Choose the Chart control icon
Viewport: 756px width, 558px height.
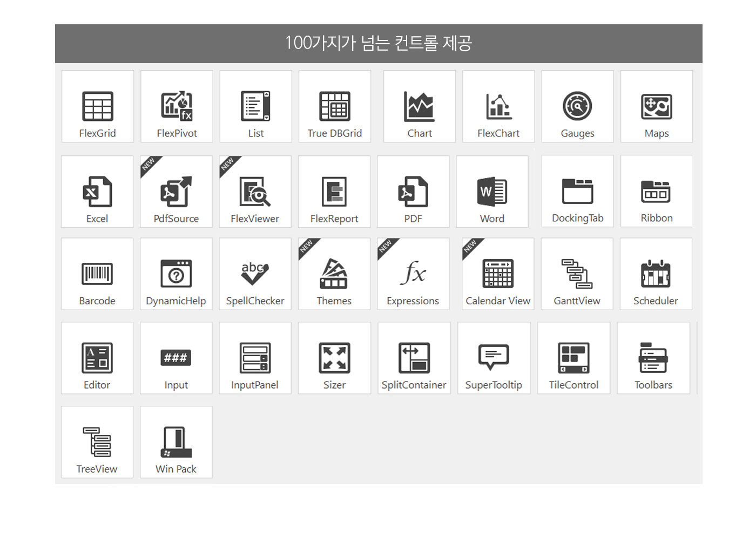(420, 106)
